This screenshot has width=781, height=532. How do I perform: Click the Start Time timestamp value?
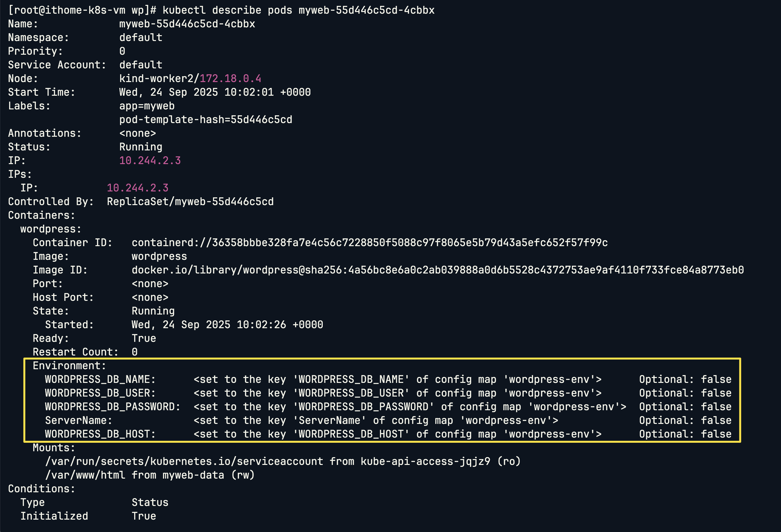[215, 92]
